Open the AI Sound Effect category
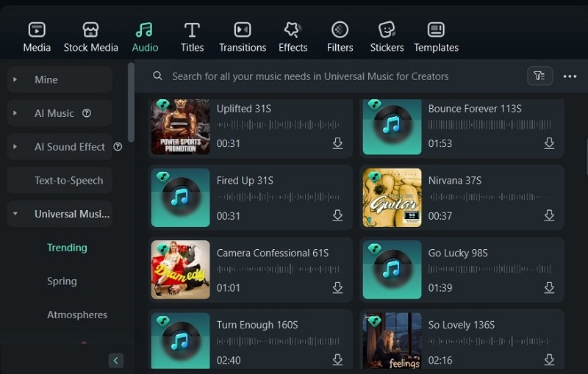The height and width of the screenshot is (374, 588). (x=60, y=146)
